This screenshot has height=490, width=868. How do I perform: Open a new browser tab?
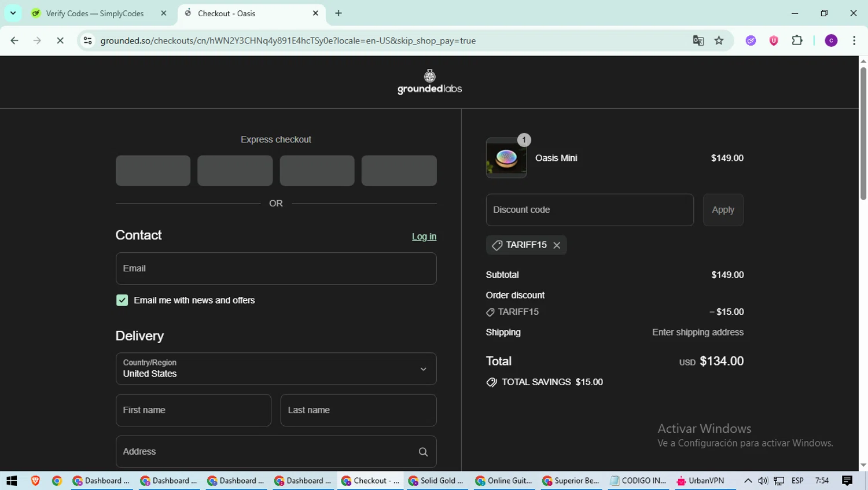339,13
